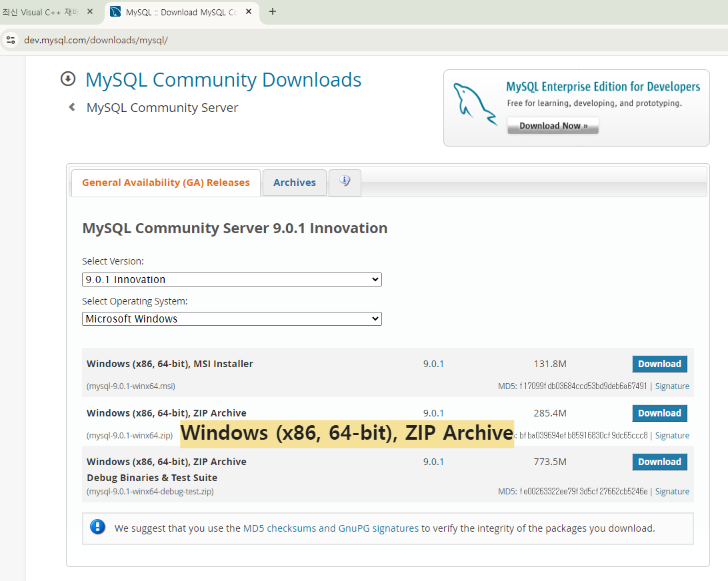Image resolution: width=728 pixels, height=581 pixels.
Task: Click filename (mysql-9.0.1-winx64-debug-test.zip)
Action: coord(150,492)
